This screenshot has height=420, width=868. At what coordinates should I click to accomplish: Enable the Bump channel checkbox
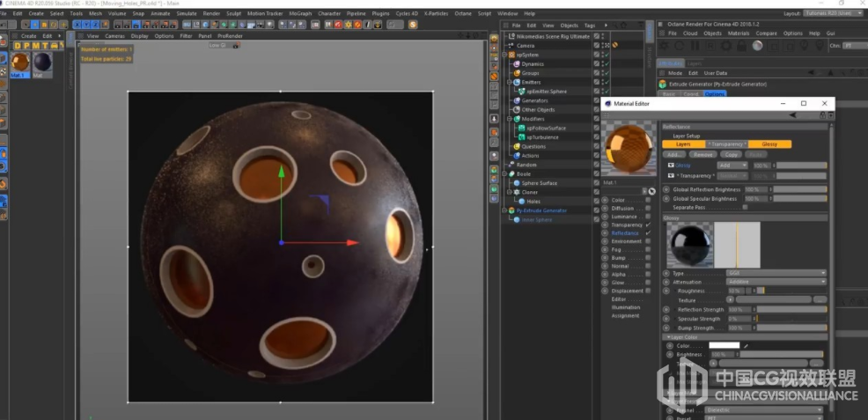648,258
